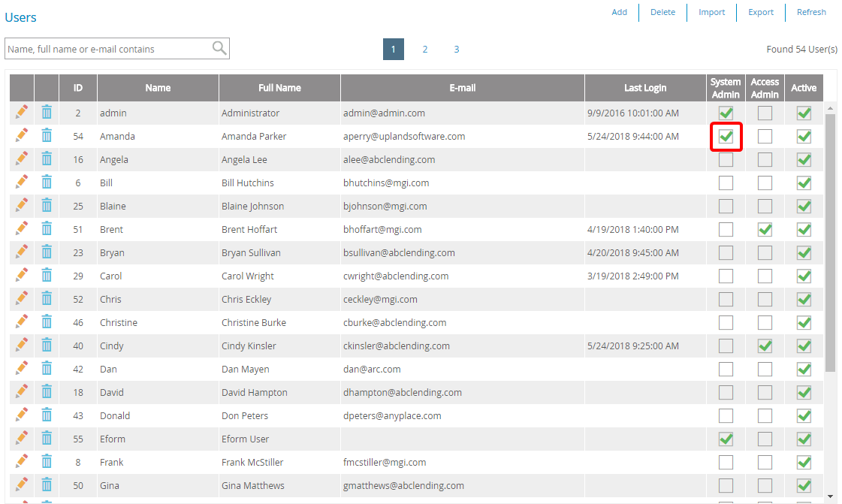Sort by the ID column header
Viewport: 842px width, 504px height.
coord(78,87)
